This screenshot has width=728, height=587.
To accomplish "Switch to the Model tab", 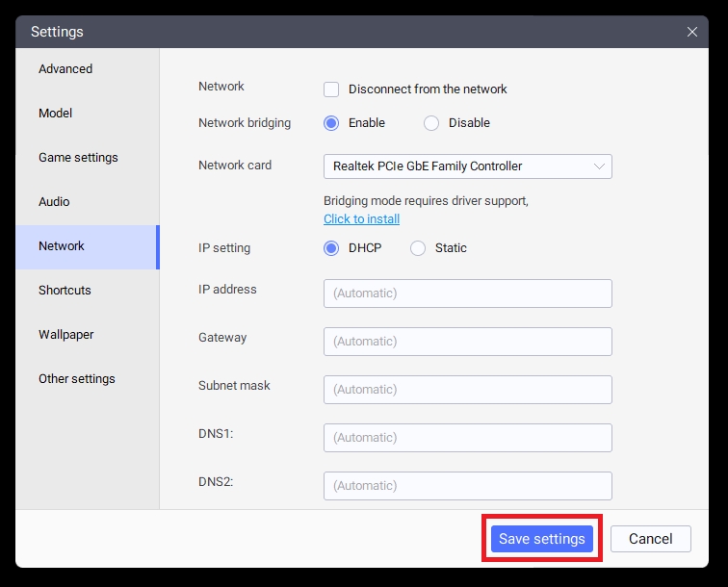I will pyautogui.click(x=56, y=114).
